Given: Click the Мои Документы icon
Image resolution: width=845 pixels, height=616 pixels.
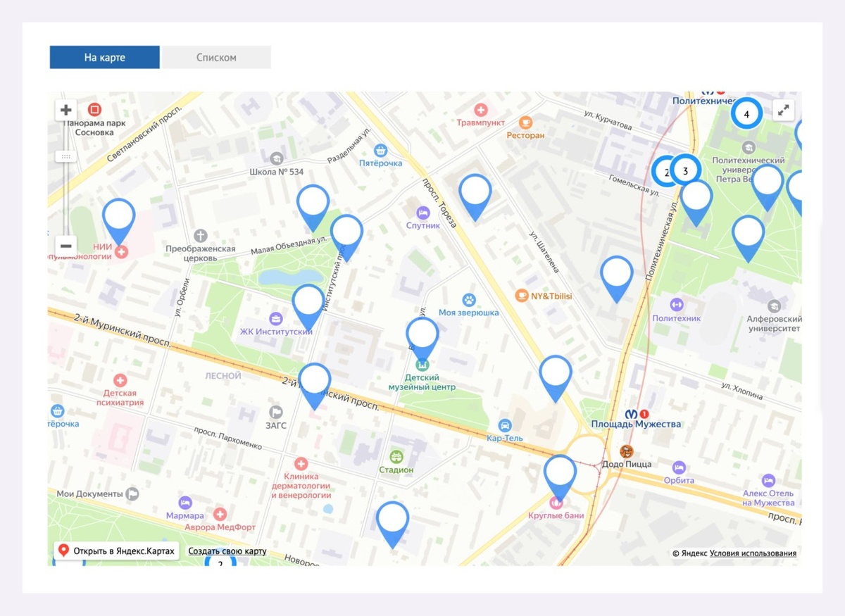Looking at the screenshot, I should (x=132, y=494).
